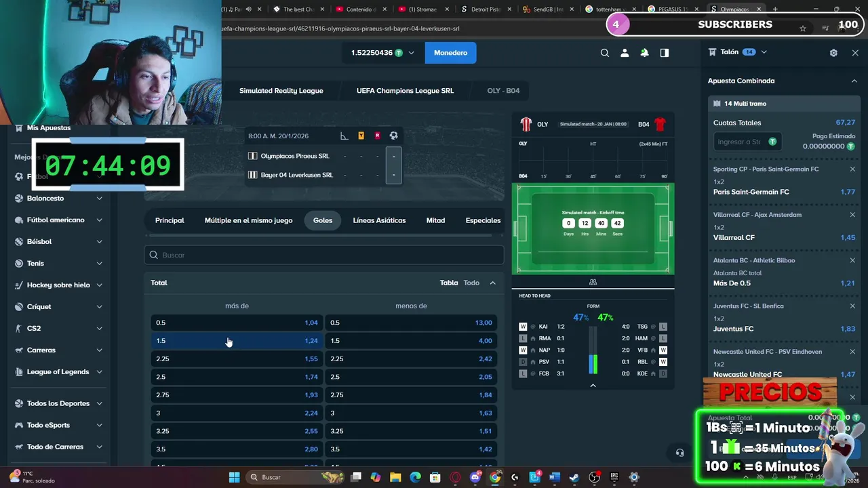868x488 pixels.
Task: Click the yellow card stat icon
Action: (x=361, y=136)
